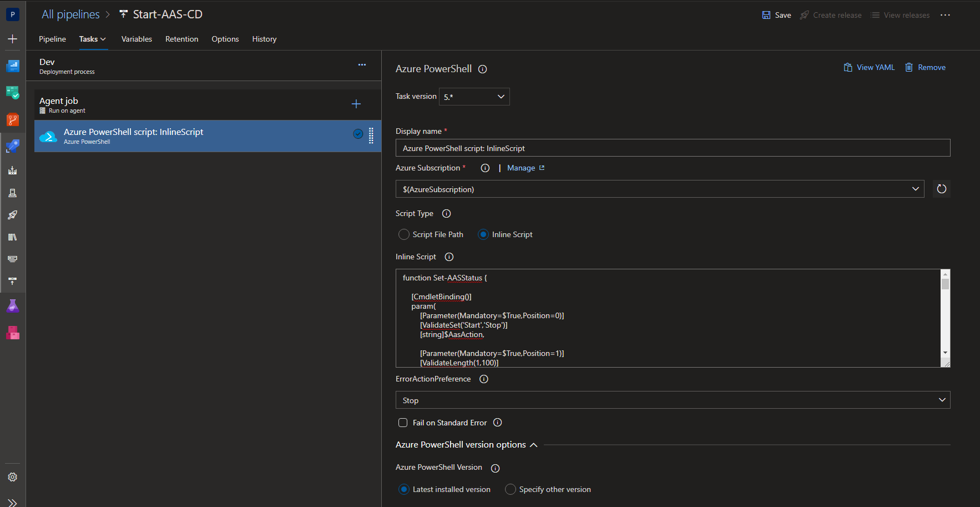Select Latest installed version radio
The width and height of the screenshot is (980, 507).
tap(404, 489)
